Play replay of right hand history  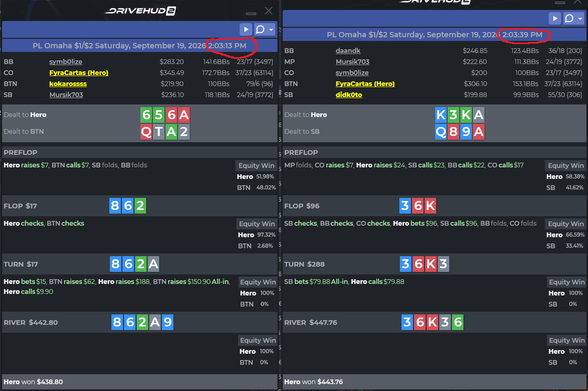click(554, 18)
